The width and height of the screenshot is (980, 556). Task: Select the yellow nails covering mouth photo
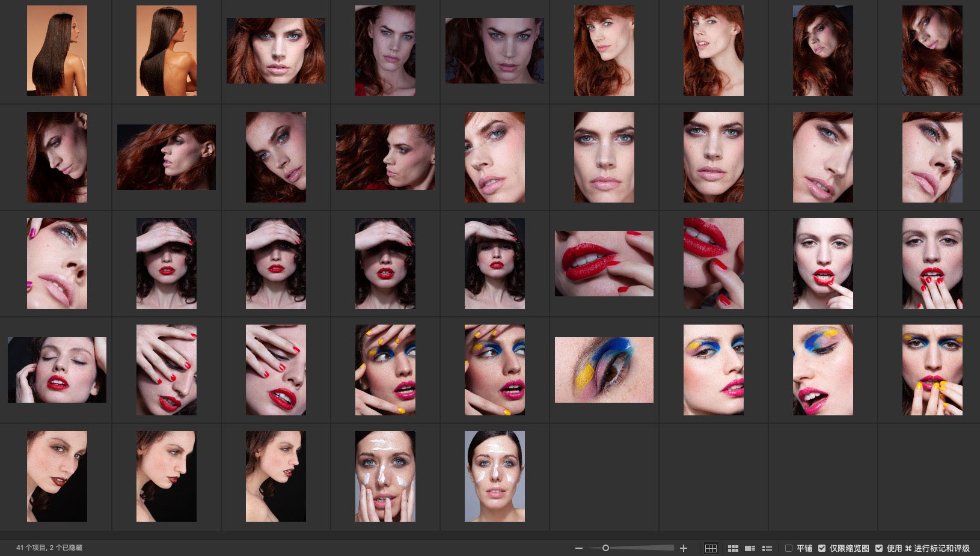click(932, 370)
